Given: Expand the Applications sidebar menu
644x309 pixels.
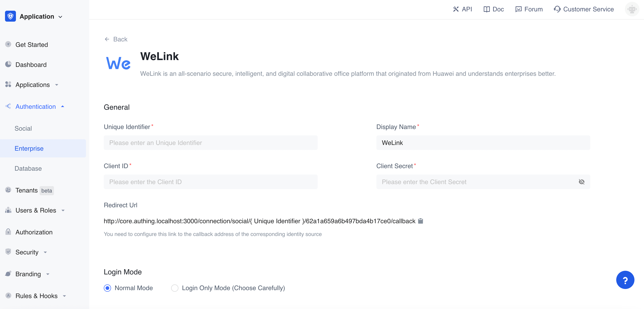Looking at the screenshot, I should point(33,85).
